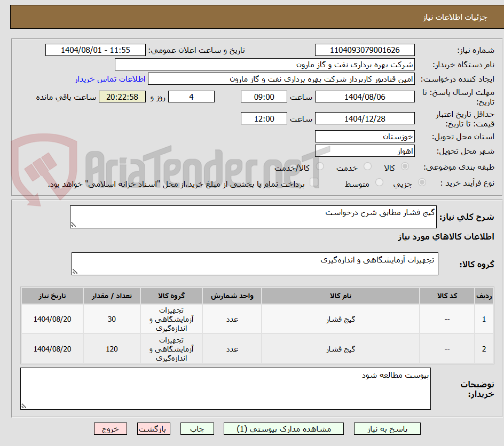Click the شماره نیاز number field
The height and width of the screenshot is (446, 504).
365,50
